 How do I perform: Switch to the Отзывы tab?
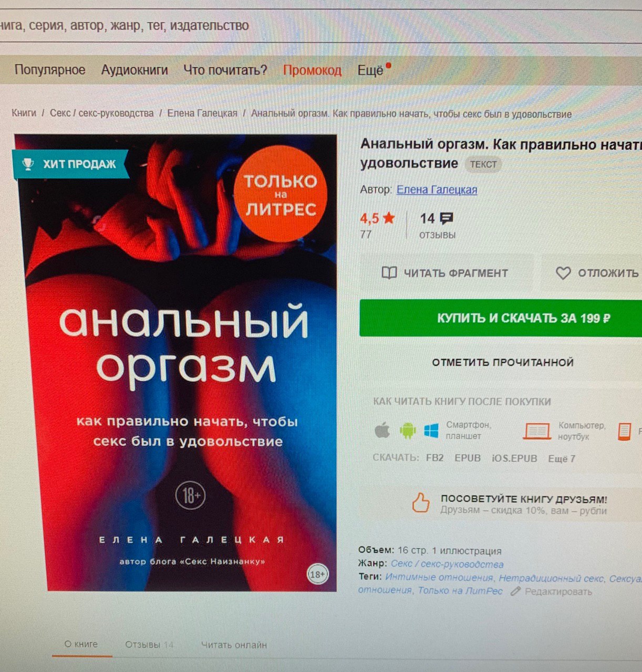pos(149,645)
